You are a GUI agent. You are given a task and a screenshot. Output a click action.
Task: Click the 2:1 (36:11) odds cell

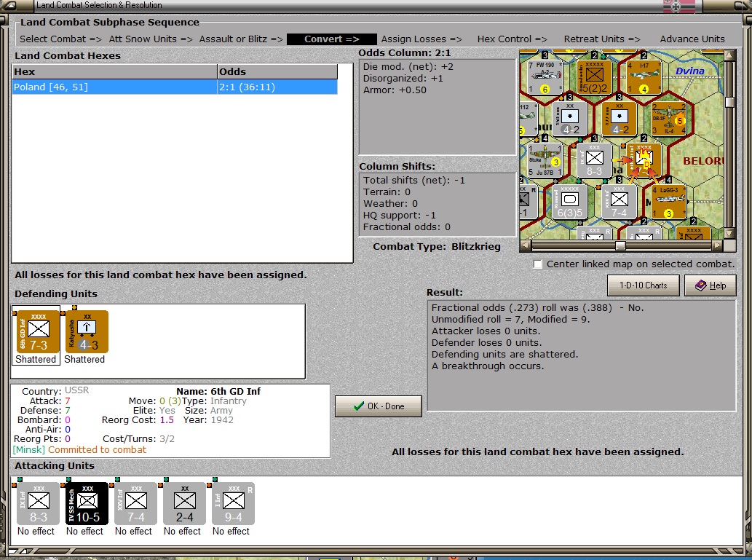click(277, 87)
